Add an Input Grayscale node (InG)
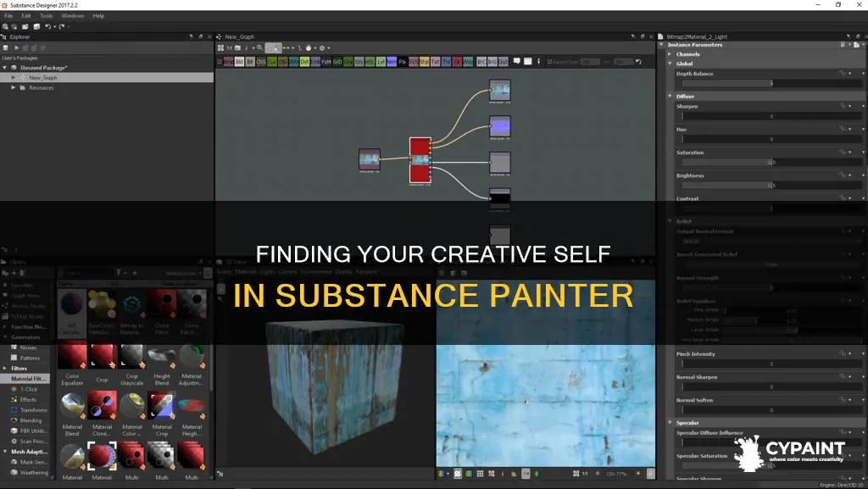The image size is (868, 489). 492,62
